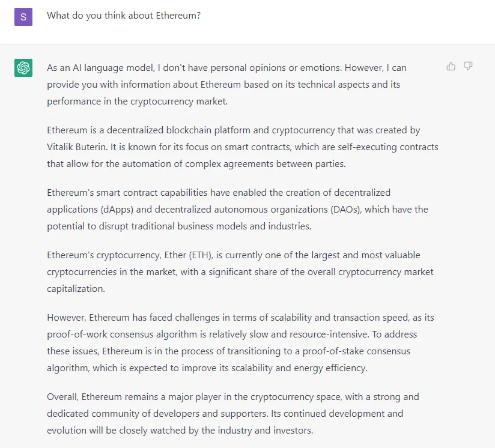
Task: Click the green ChatGPT logo avatar
Action: 23,67
